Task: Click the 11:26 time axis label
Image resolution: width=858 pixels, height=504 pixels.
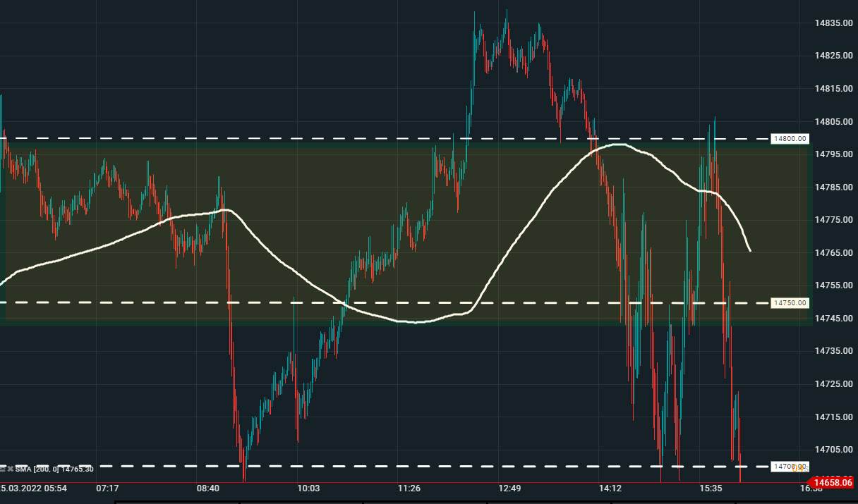Action: coord(409,488)
